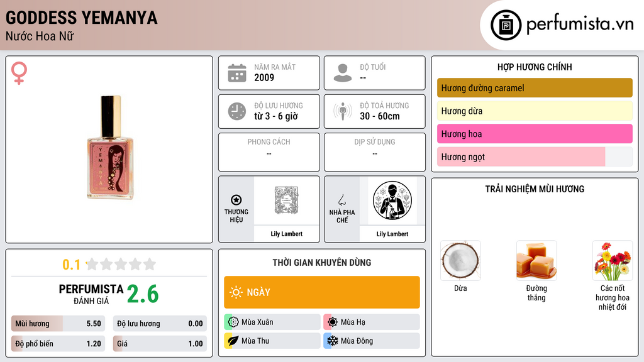Click the pink female gender symbol
Screen dimensions: 644x362
tap(19, 73)
